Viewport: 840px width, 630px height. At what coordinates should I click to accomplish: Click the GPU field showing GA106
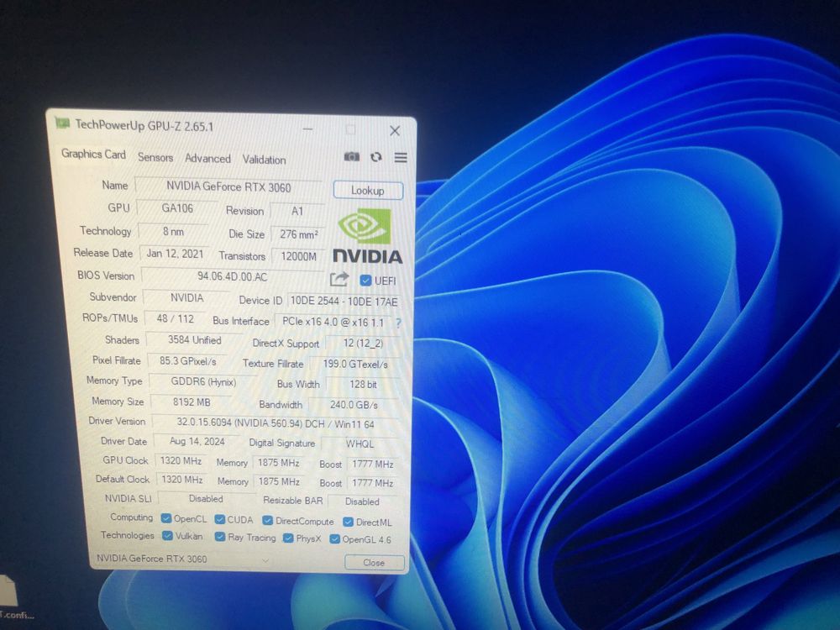[x=176, y=208]
